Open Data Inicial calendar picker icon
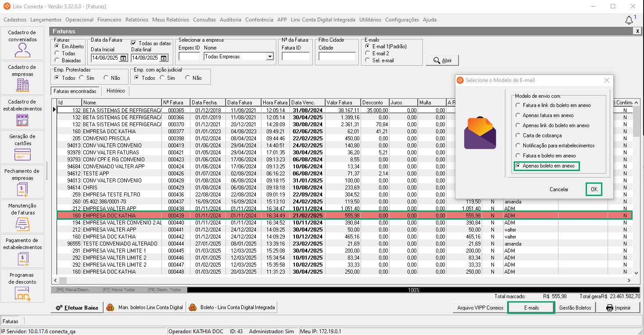The height and width of the screenshot is (335, 644). pos(123,58)
